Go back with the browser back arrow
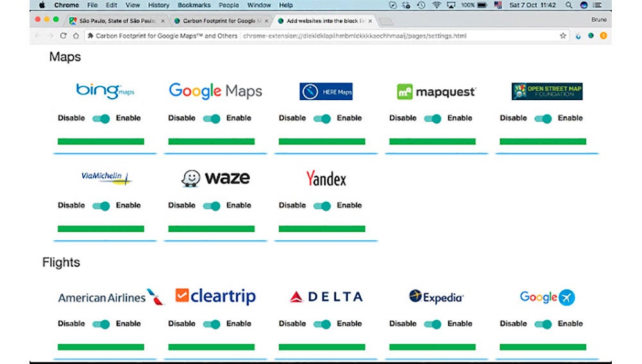The width and height of the screenshot is (642, 364). [38, 35]
